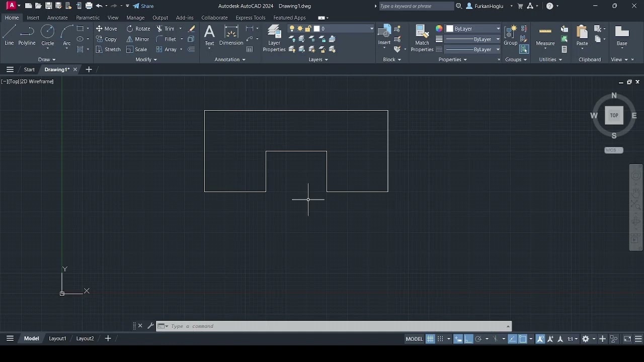Click the rectangular Array tool
Image resolution: width=644 pixels, height=362 pixels.
coord(166,49)
